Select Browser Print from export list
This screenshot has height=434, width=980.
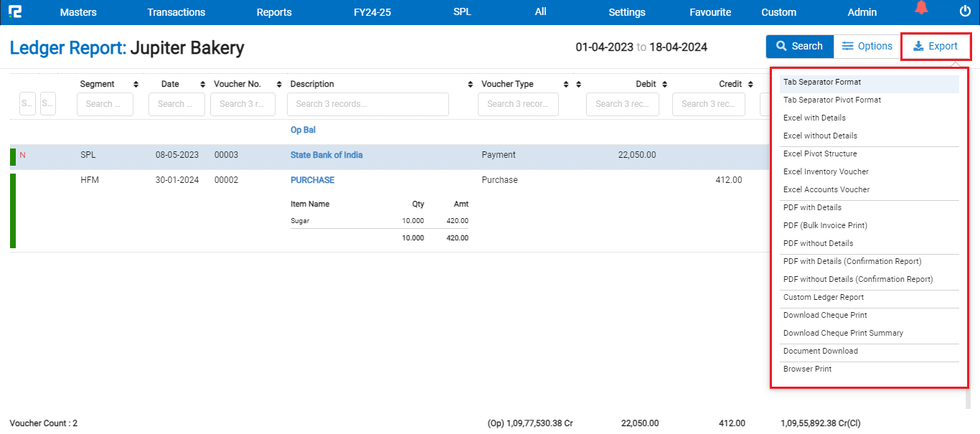click(807, 369)
